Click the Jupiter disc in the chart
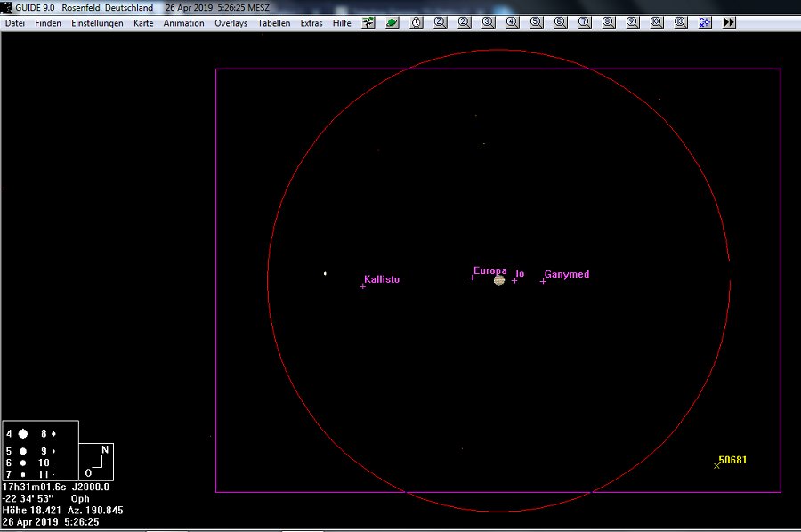Screen dimensions: 801x532 499,279
